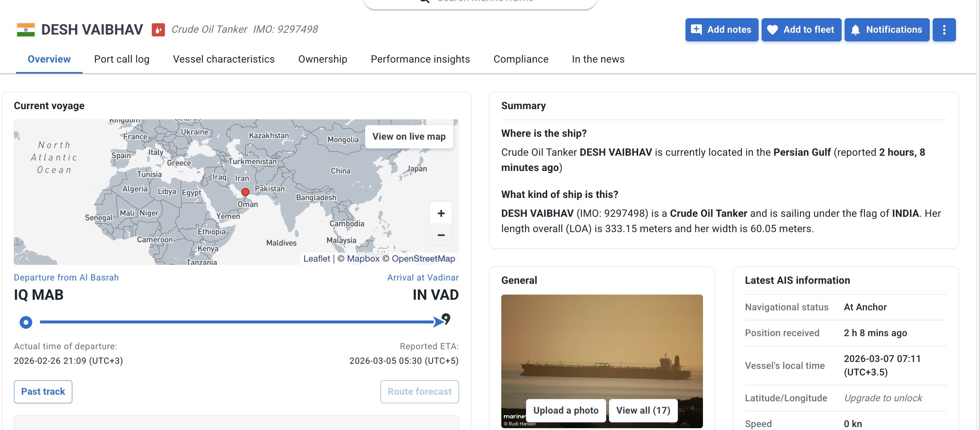Click the Notifications bell button
This screenshot has width=980, height=430.
(x=887, y=30)
